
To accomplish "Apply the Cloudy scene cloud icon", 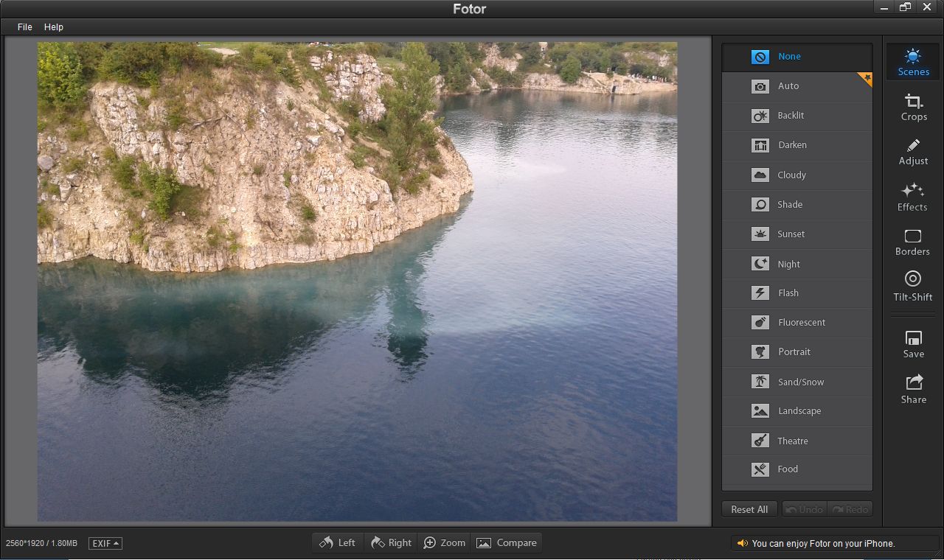I will (760, 175).
